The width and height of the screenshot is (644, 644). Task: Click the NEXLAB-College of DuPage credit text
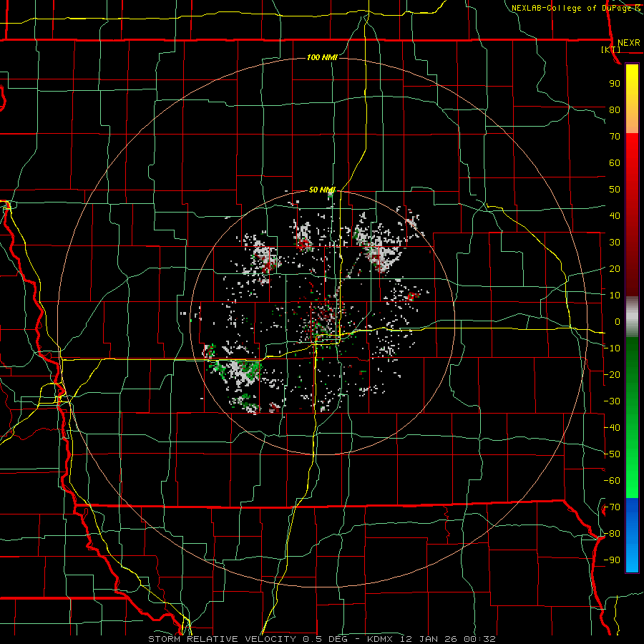(575, 8)
